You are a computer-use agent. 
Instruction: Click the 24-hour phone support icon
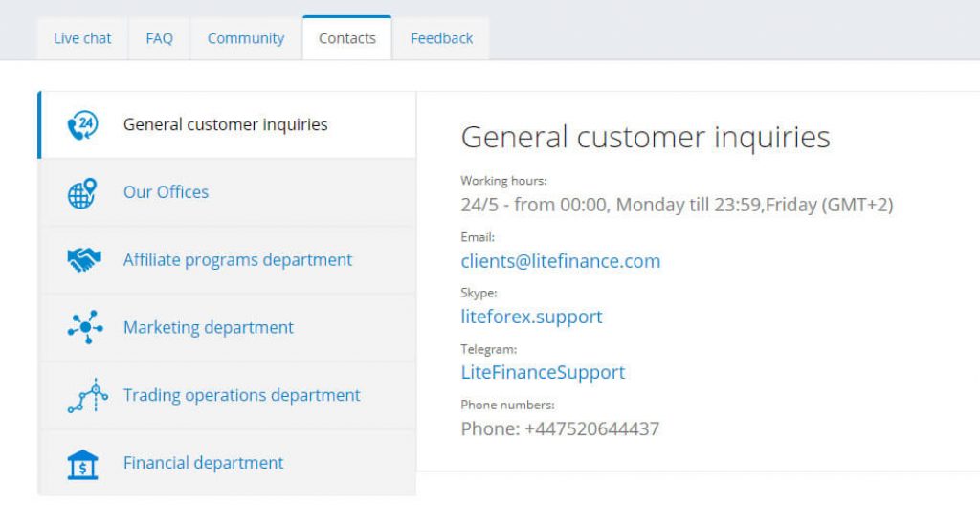tap(83, 125)
